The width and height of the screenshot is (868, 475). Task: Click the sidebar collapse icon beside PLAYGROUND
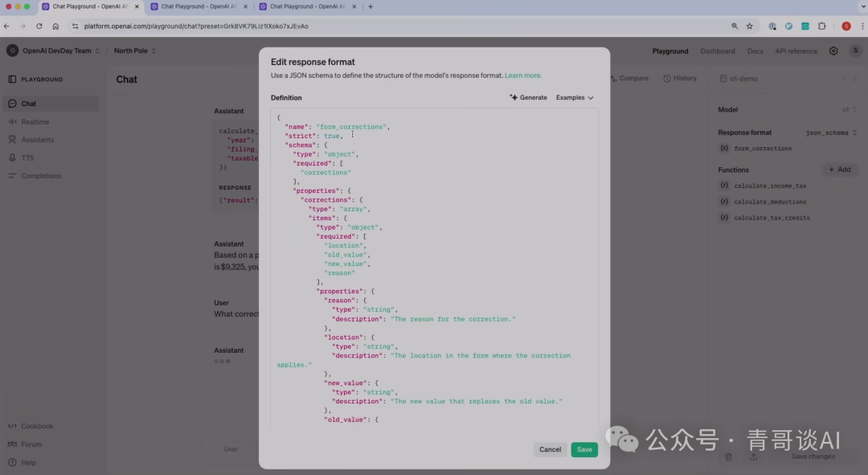pos(12,80)
